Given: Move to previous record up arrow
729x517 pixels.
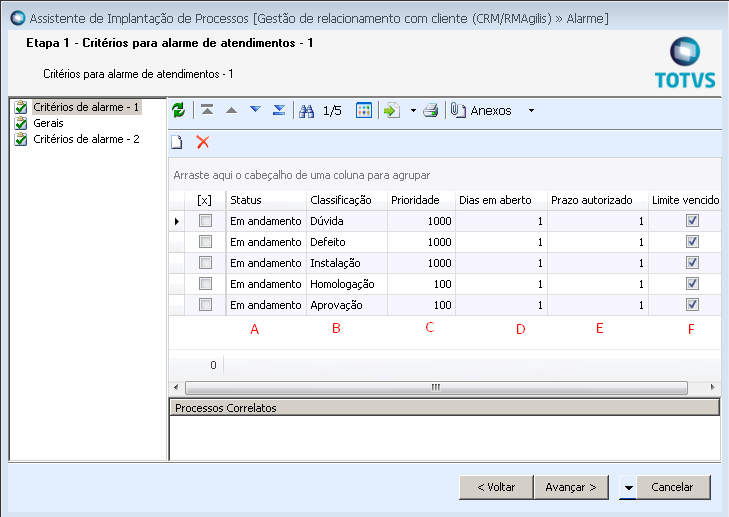Looking at the screenshot, I should [231, 111].
